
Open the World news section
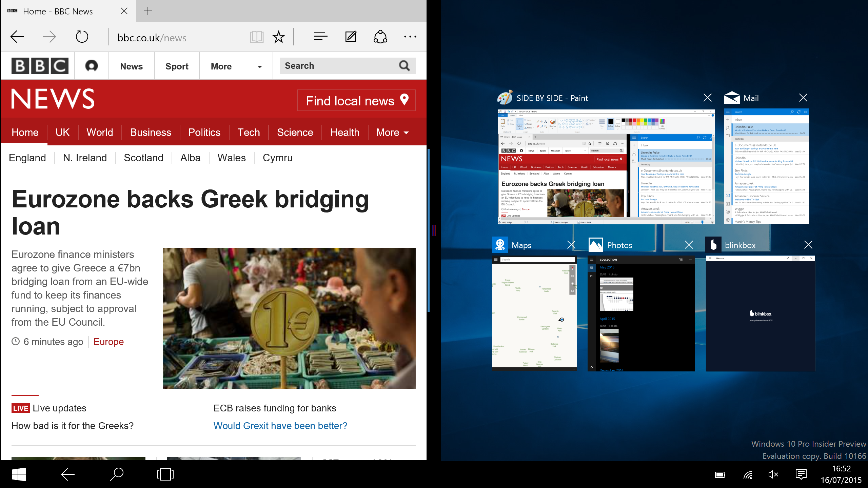(100, 132)
